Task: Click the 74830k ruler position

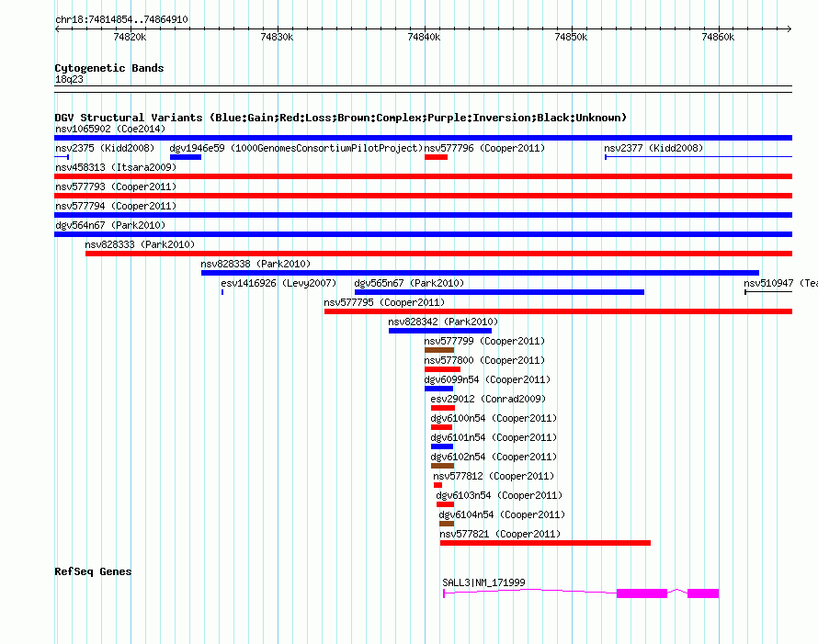Action: click(277, 37)
